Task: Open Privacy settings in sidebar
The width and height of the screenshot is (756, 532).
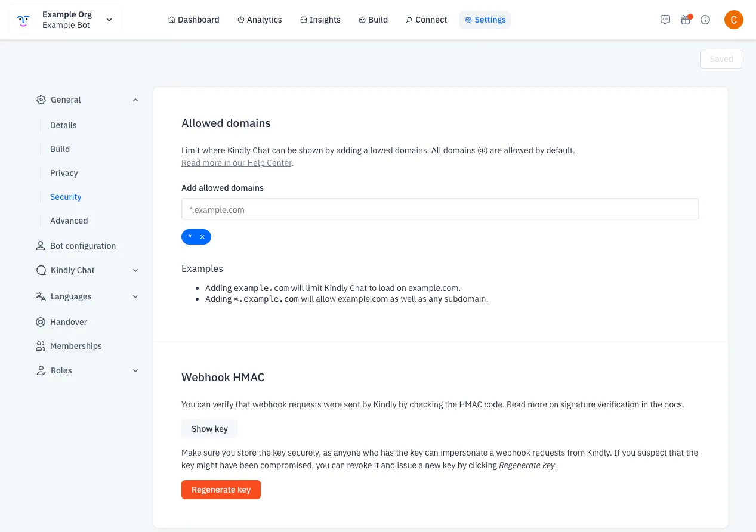Action: coord(64,173)
